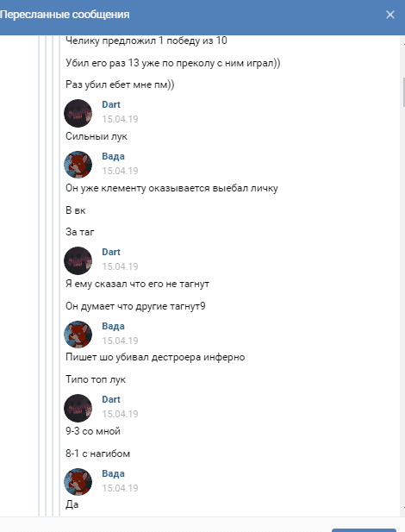This screenshot has height=532, width=405.
Task: Open Dart's avatar above '9-3 со мной' message
Action: point(78,408)
